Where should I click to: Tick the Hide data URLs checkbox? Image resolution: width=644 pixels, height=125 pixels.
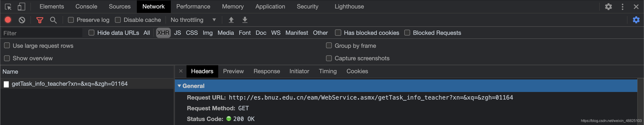pos(91,33)
